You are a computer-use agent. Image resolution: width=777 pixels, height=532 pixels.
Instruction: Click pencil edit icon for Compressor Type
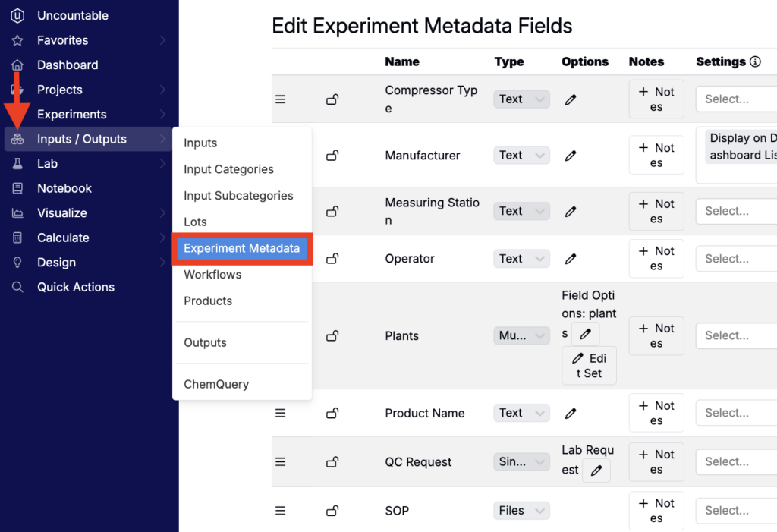coord(571,99)
